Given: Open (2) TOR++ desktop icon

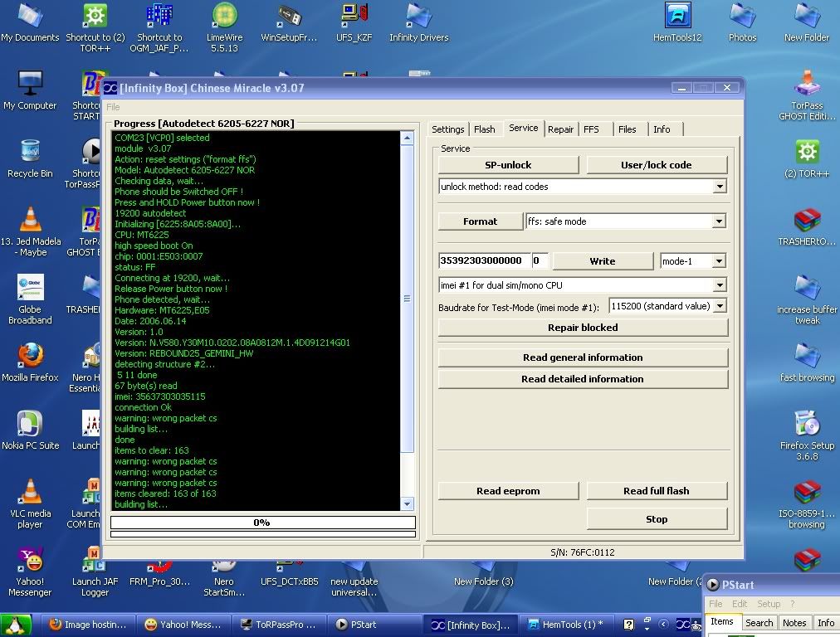Looking at the screenshot, I should tap(807, 158).
